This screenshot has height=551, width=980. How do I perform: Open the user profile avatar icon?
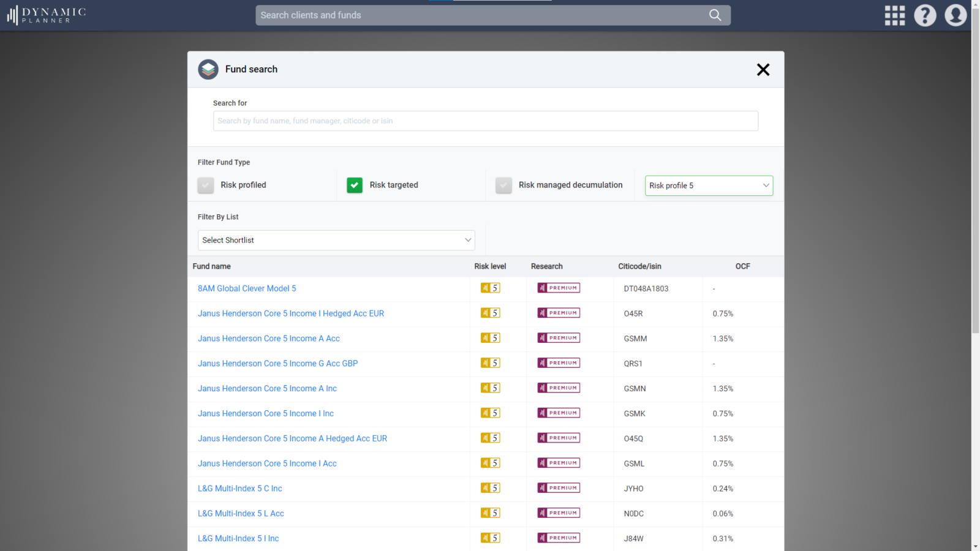coord(956,15)
